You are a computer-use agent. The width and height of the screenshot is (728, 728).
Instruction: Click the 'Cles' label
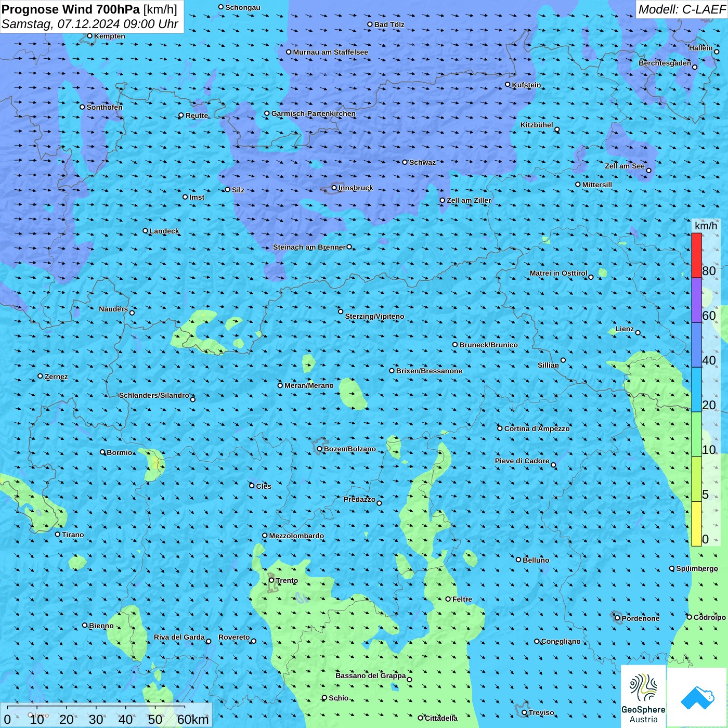[264, 486]
